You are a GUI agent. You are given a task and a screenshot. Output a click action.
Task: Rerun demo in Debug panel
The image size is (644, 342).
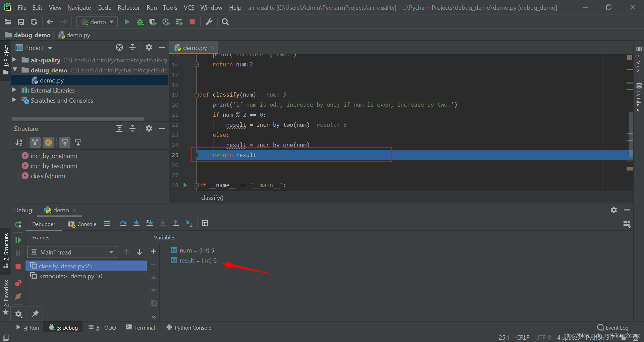pos(18,224)
